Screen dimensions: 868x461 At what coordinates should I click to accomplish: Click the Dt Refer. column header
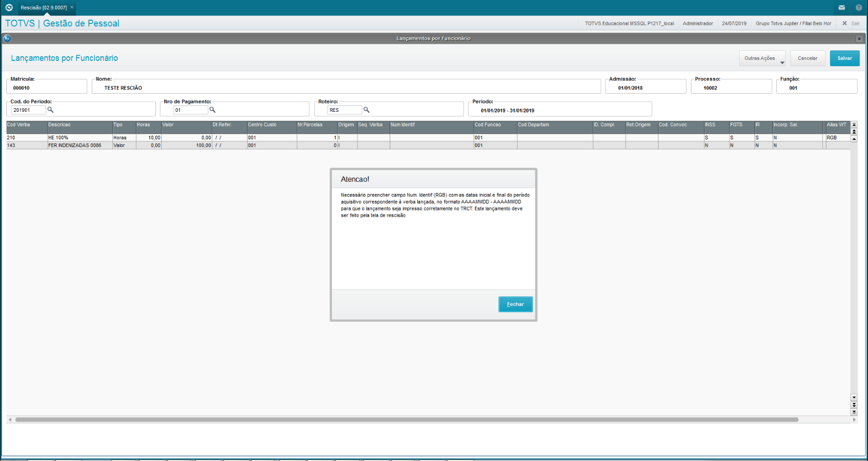pos(229,127)
